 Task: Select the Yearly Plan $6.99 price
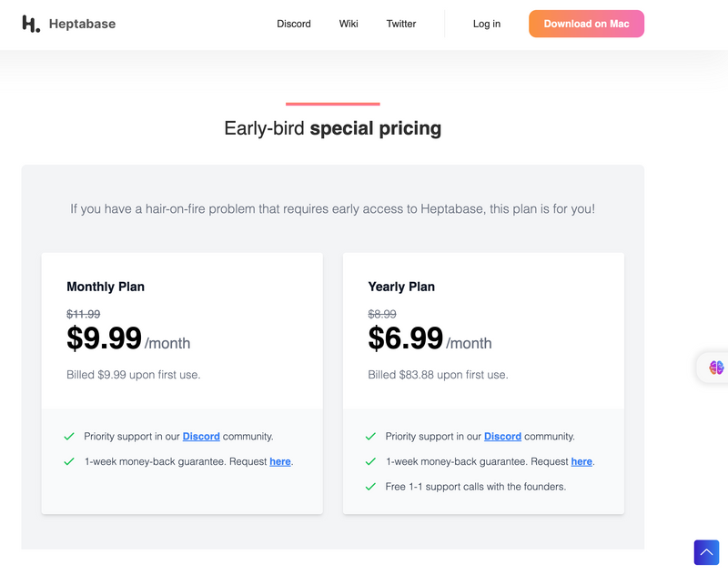click(x=405, y=338)
